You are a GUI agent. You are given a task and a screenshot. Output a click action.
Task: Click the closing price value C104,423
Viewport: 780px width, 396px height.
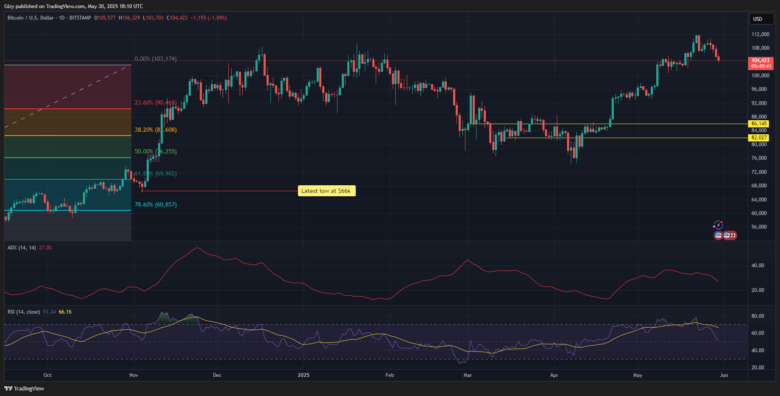coord(177,17)
